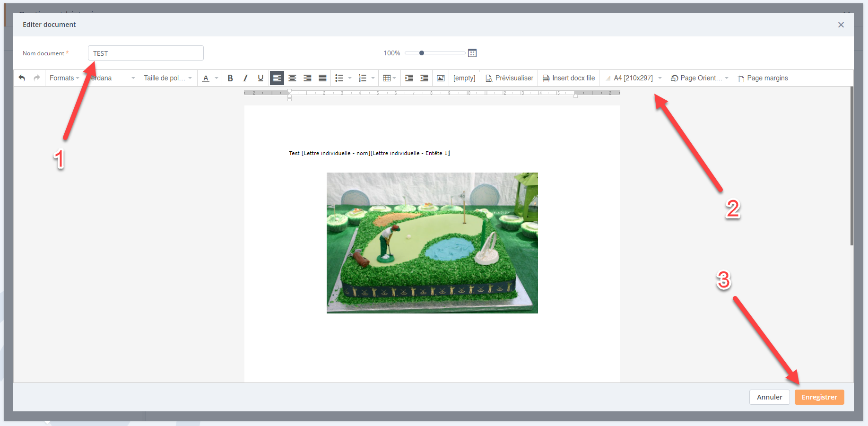The height and width of the screenshot is (426, 868).
Task: Click Insert docx file button
Action: coord(569,78)
